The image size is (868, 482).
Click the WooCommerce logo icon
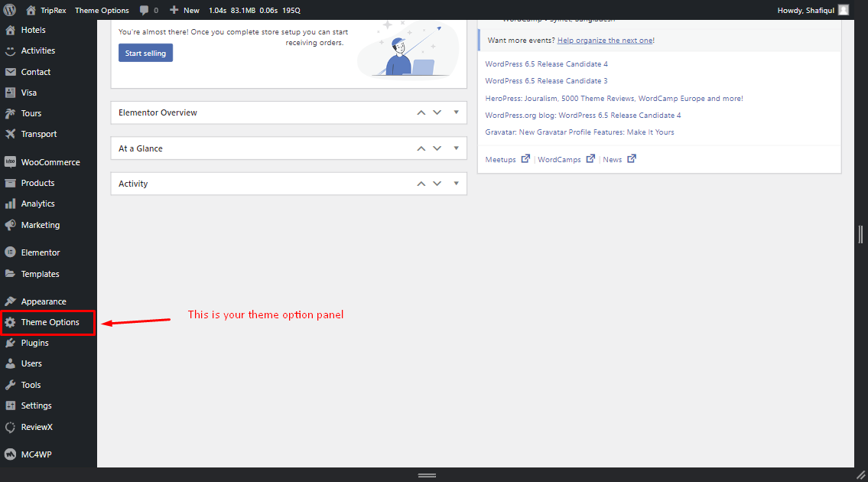point(10,162)
